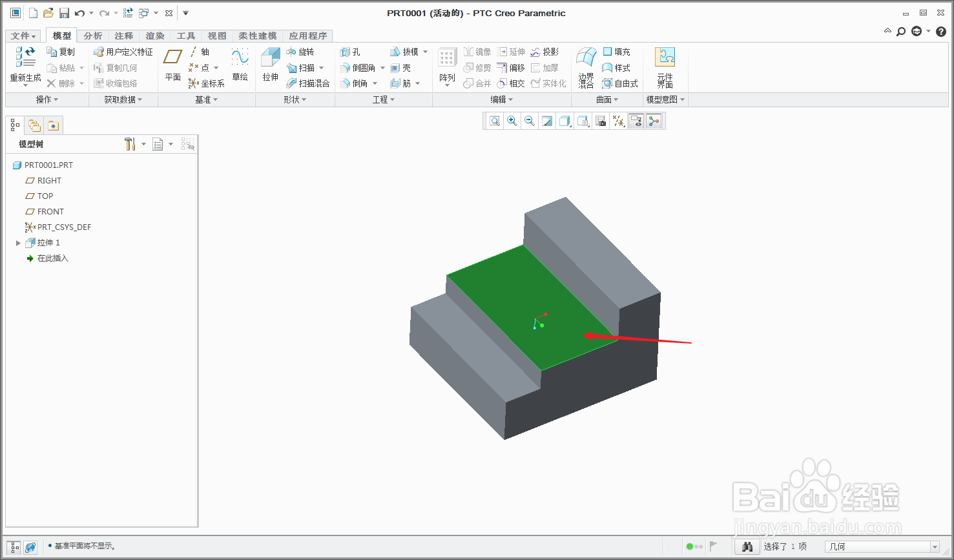Open the Saved Orientations icon
This screenshot has height=560, width=954.
coord(583,121)
